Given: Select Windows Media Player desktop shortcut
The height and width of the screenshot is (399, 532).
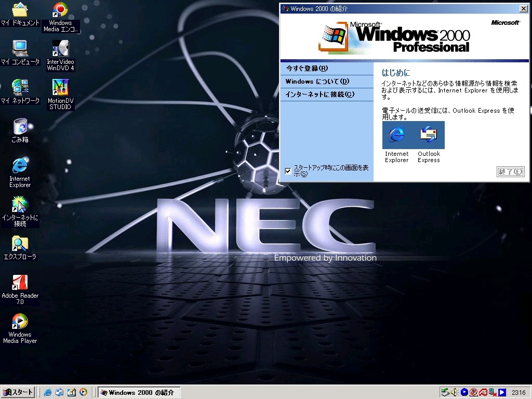Looking at the screenshot, I should click(20, 328).
